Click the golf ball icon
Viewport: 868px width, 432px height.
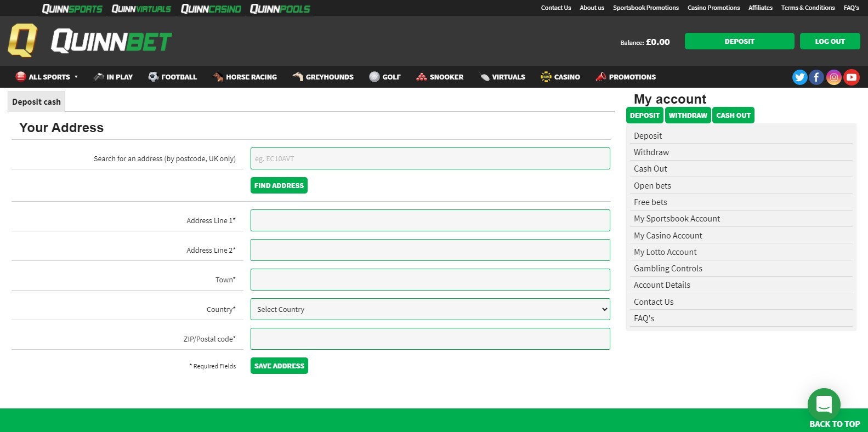click(x=375, y=77)
